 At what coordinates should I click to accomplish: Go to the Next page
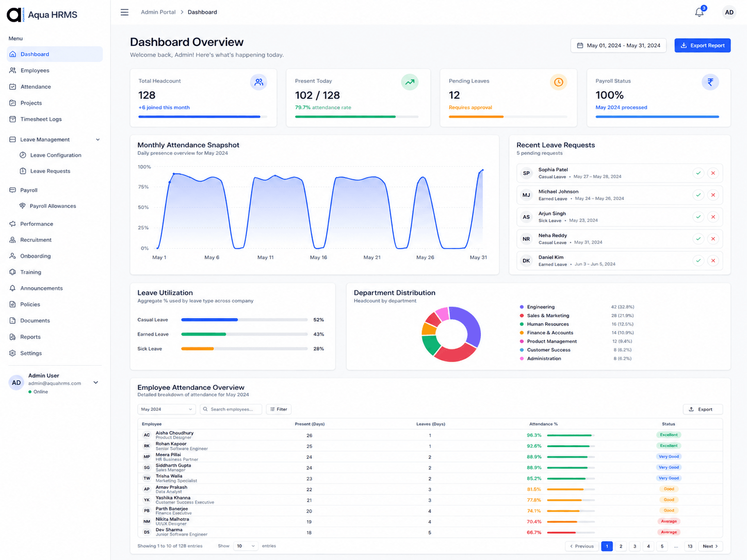710,546
